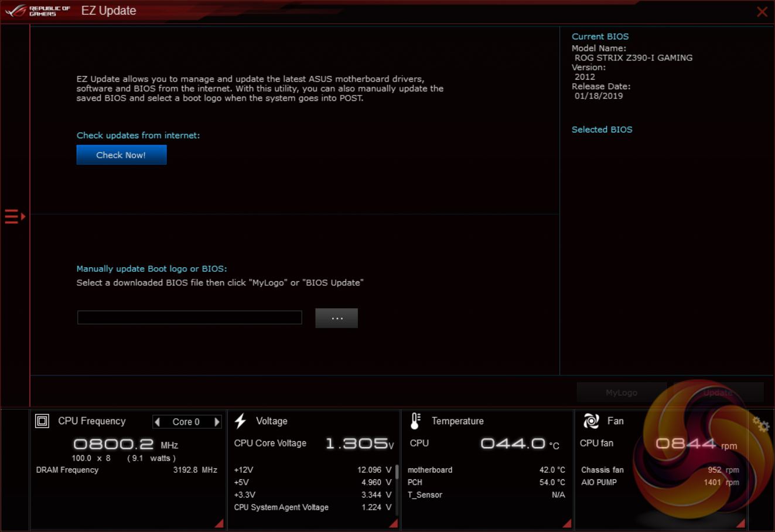
Task: Click the "+5V" voltage row
Action: point(313,482)
